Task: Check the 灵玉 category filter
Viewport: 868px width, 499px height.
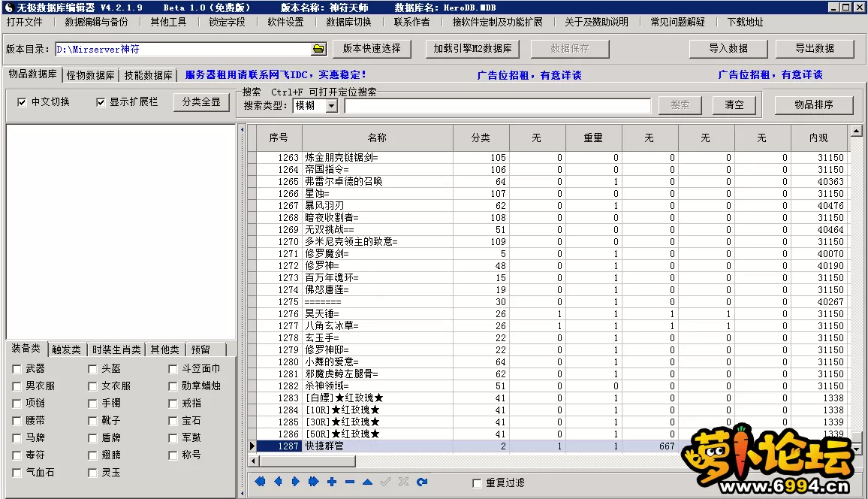Action: click(92, 473)
